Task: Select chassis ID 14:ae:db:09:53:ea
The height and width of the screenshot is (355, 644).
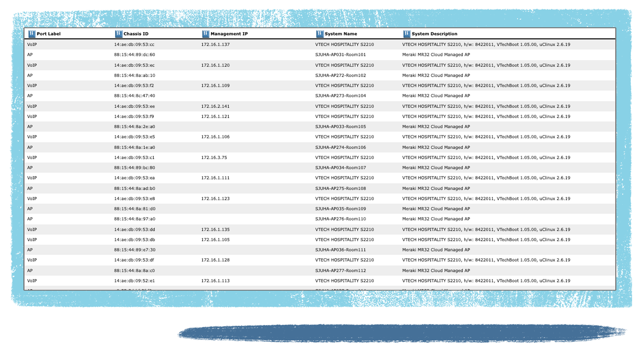Action: pos(134,178)
